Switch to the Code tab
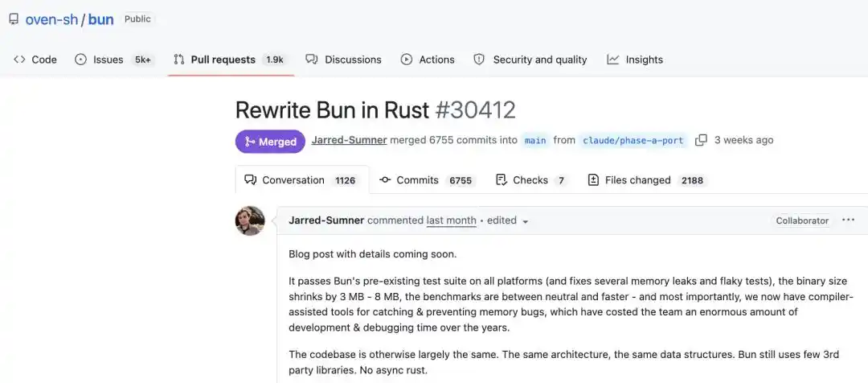 [x=35, y=60]
